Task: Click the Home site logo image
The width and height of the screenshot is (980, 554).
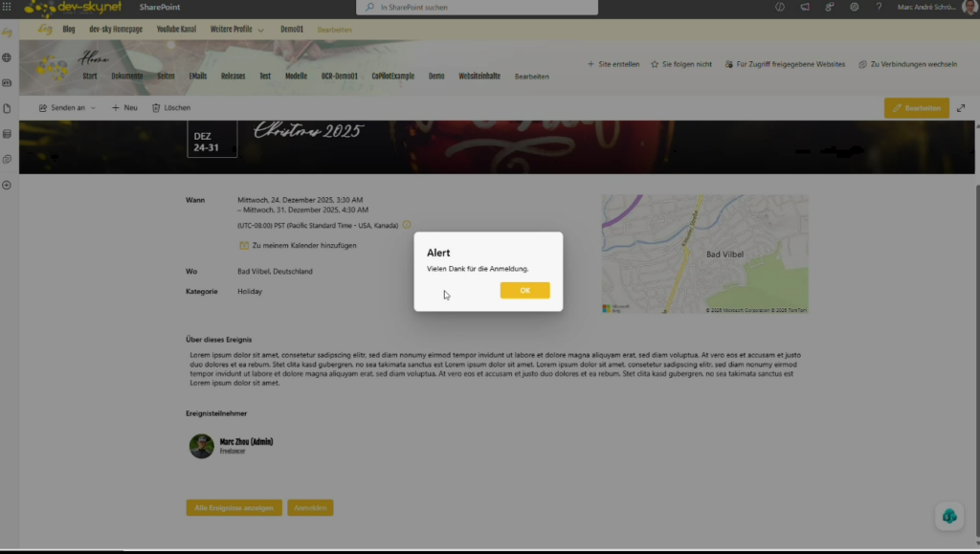Action: coord(52,67)
